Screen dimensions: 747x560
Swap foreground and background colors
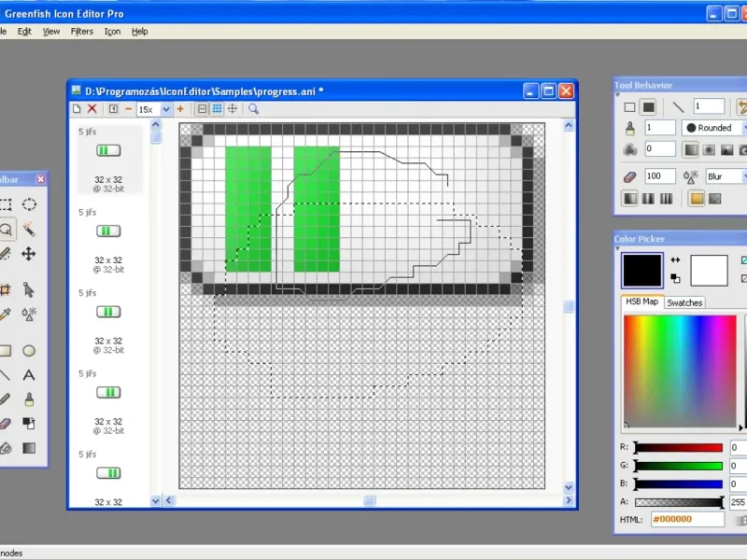pos(675,260)
